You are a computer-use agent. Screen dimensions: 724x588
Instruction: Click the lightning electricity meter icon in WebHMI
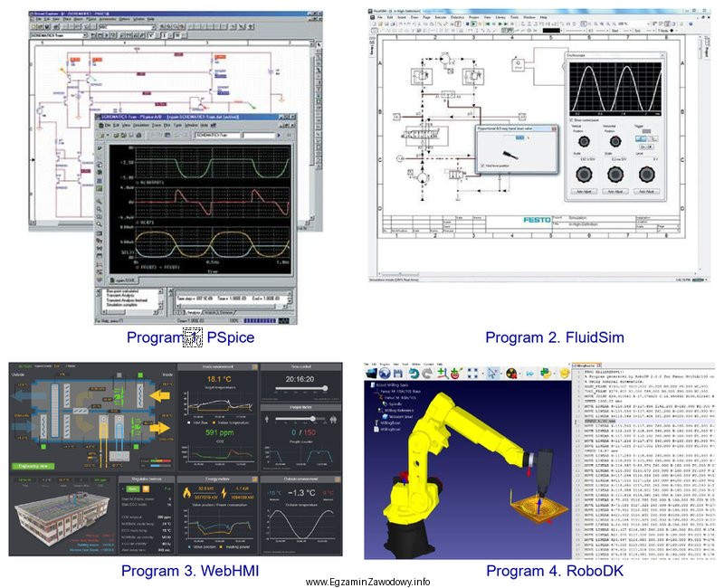point(224,493)
